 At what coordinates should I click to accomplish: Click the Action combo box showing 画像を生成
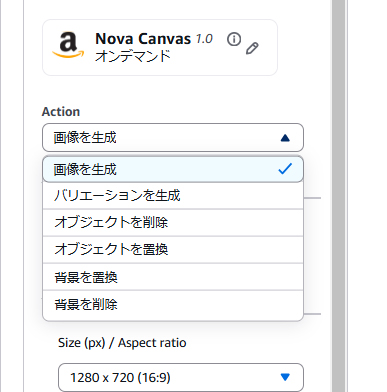[x=173, y=138]
